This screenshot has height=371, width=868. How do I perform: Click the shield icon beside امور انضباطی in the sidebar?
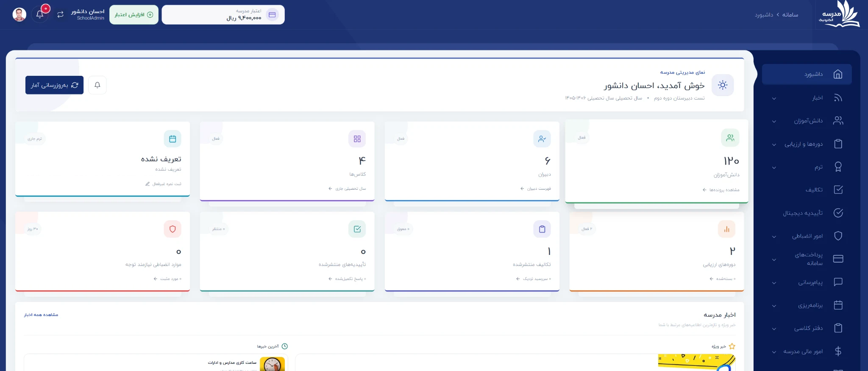coord(838,236)
